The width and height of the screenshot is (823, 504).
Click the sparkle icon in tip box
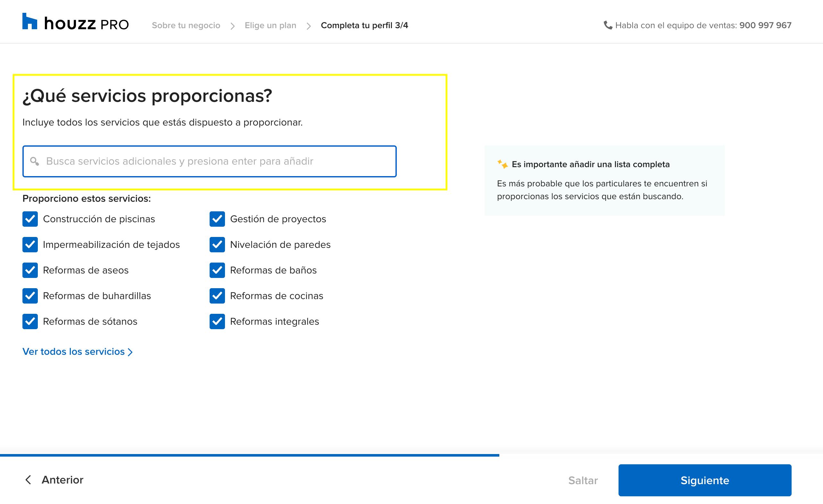coord(502,164)
